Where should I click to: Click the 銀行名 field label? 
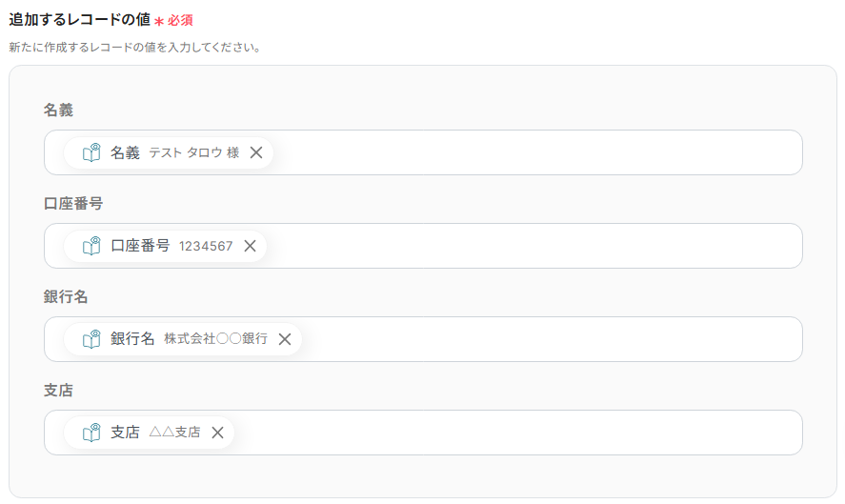point(66,296)
